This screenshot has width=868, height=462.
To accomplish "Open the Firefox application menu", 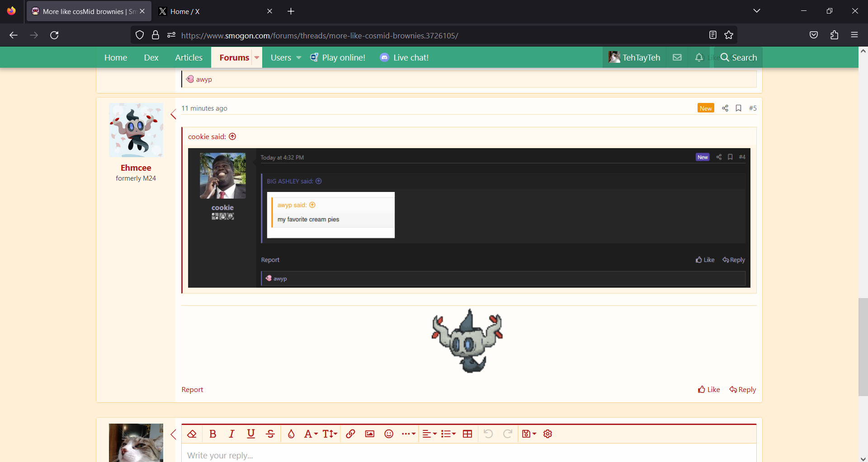I will (x=854, y=35).
